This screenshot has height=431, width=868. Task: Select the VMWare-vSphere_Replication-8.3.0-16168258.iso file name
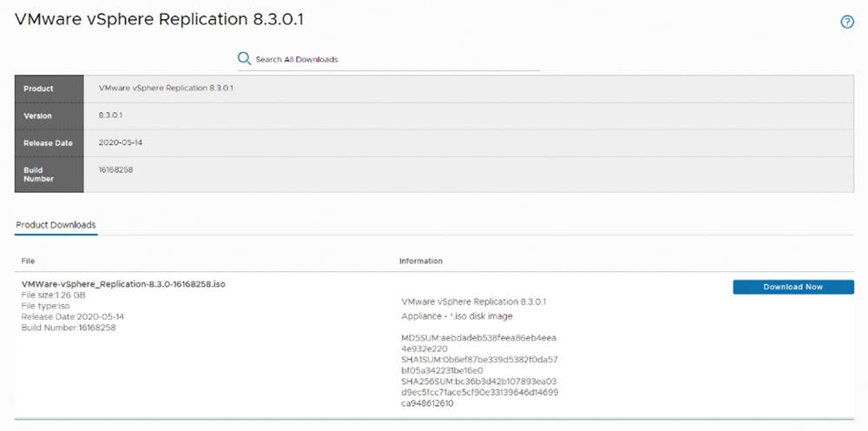click(x=123, y=284)
